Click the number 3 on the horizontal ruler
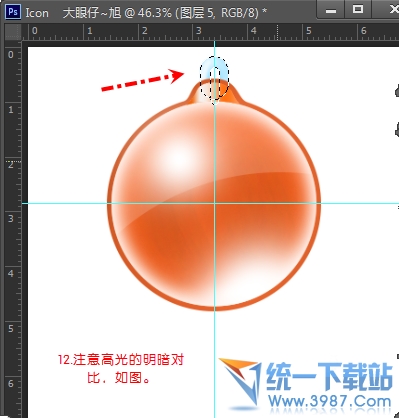The height and width of the screenshot is (418, 399). click(x=199, y=31)
